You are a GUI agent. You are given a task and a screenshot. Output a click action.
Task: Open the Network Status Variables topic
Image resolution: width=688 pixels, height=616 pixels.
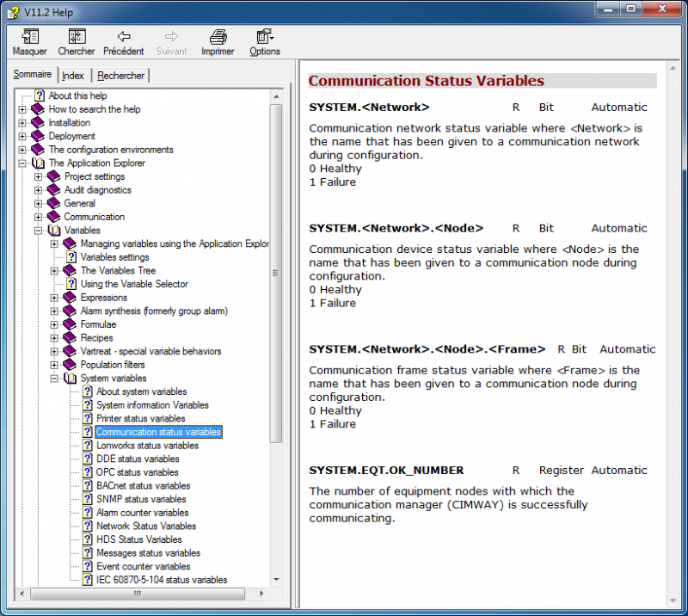coord(146,526)
